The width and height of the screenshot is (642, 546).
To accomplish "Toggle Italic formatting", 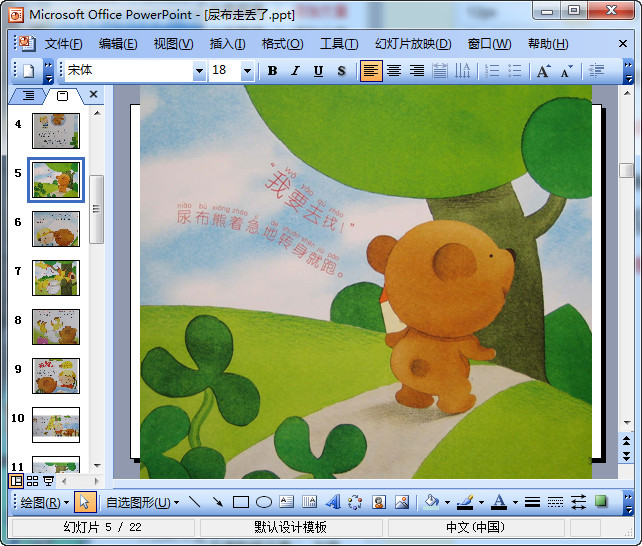I will (295, 71).
